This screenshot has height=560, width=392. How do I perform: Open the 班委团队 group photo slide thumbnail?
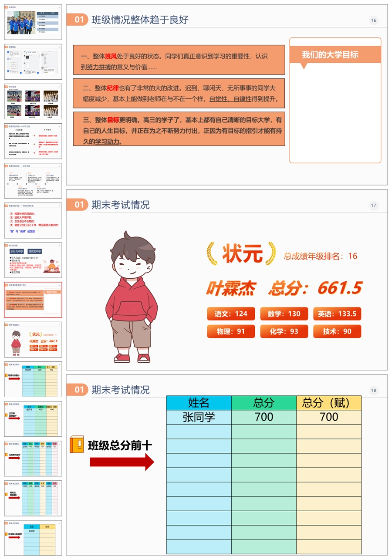[x=33, y=23]
